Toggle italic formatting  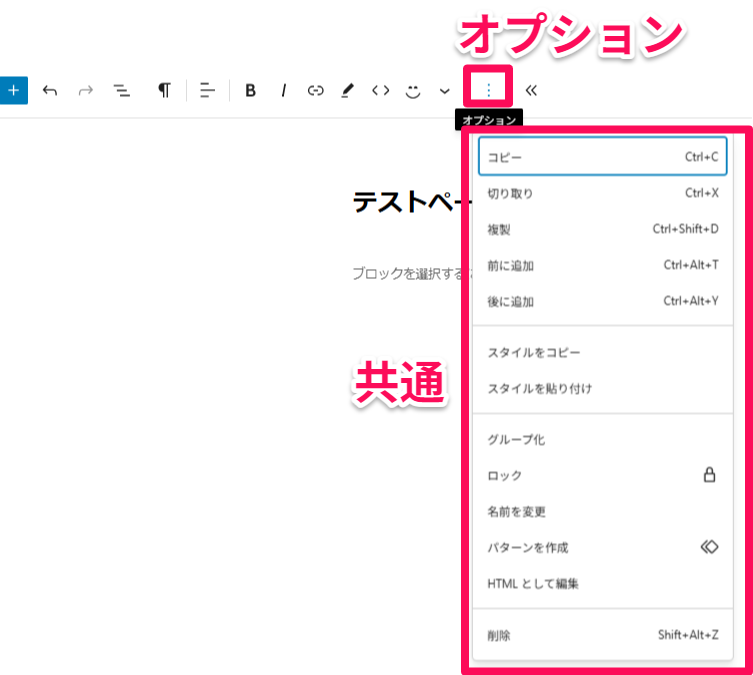tap(283, 90)
